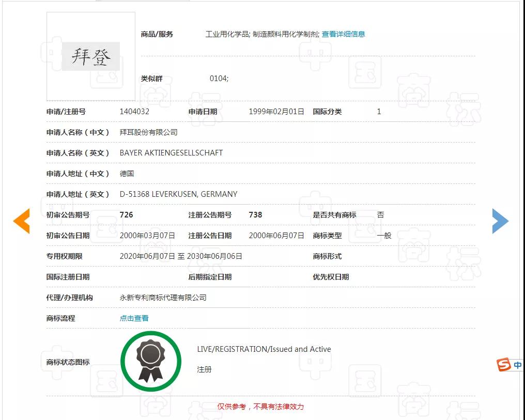The image size is (525, 420).
Task: Go to next trademark with blue arrow
Action: coord(500,221)
